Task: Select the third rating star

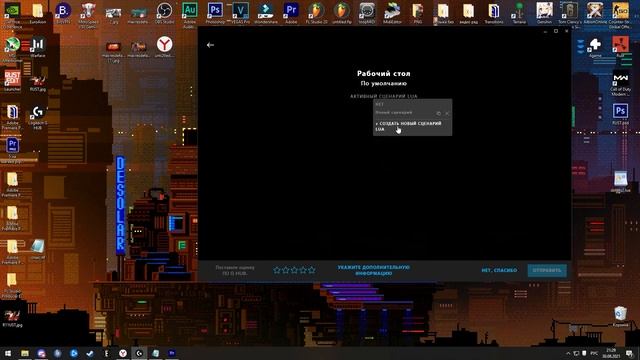Action: 294,270
